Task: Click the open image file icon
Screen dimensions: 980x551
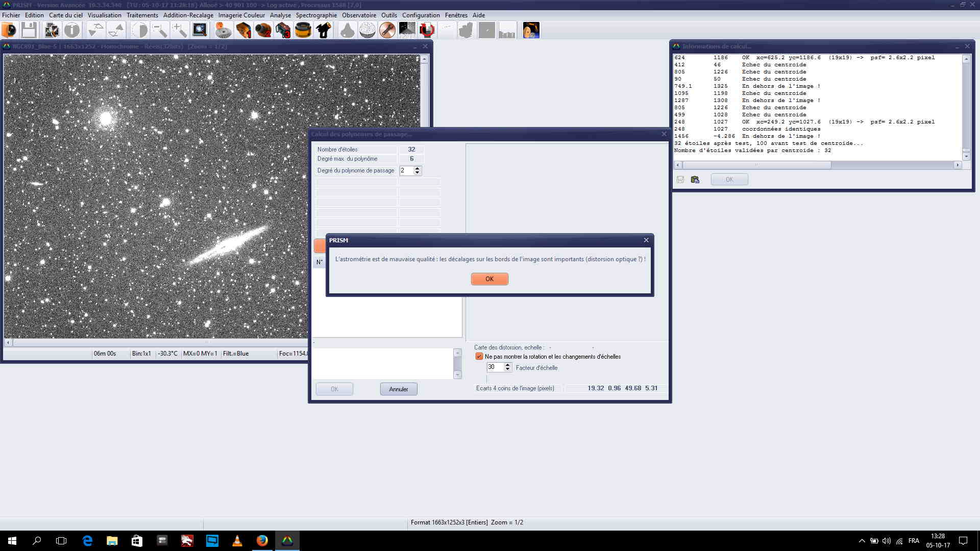Action: point(9,31)
